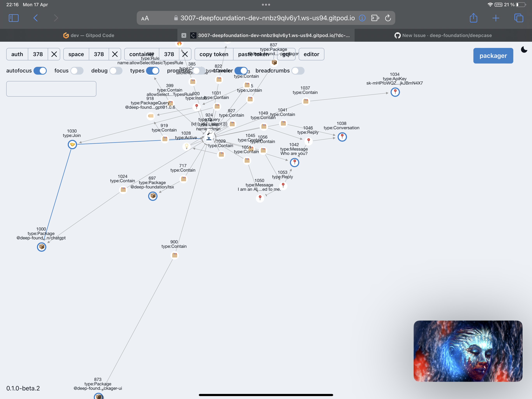Enable the debug switch
The image size is (532, 399).
[116, 71]
